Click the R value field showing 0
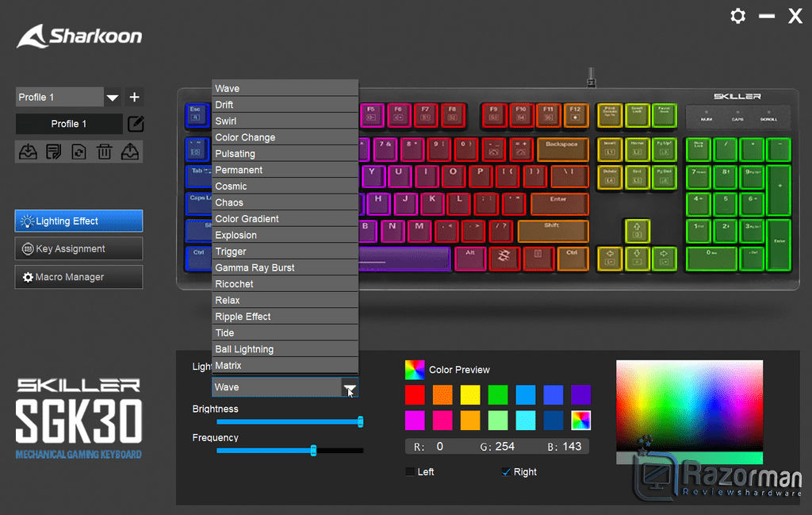 pyautogui.click(x=439, y=447)
